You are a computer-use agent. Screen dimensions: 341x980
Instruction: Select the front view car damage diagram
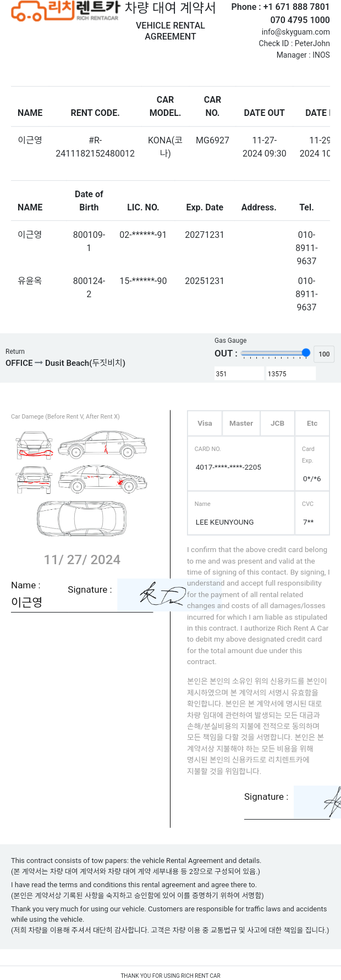click(34, 445)
